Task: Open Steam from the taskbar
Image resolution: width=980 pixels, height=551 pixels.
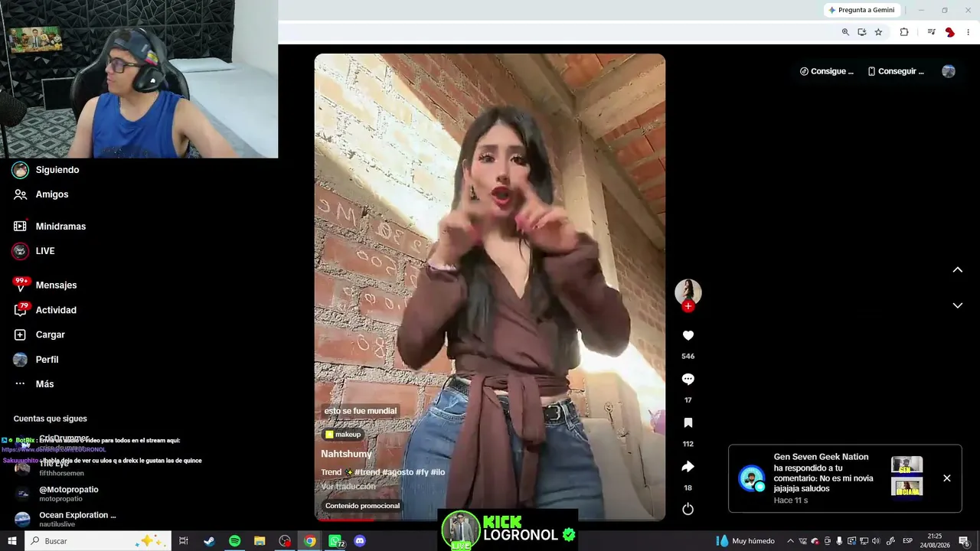Action: [x=209, y=541]
